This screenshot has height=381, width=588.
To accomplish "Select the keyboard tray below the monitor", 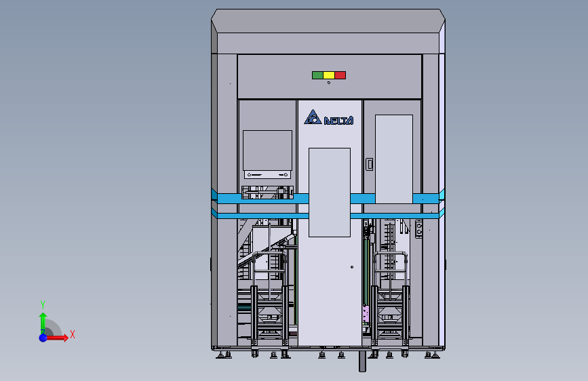I will point(267,175).
